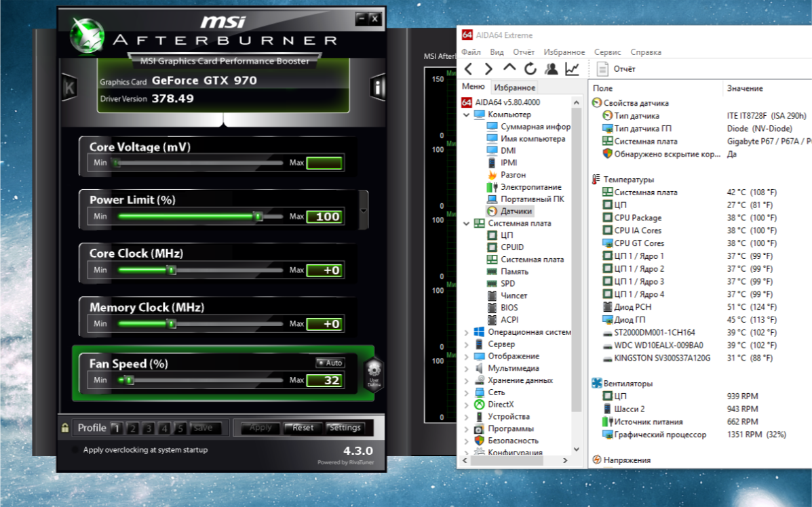The image size is (812, 507).
Task: Switch to the Меню tab
Action: coord(473,86)
